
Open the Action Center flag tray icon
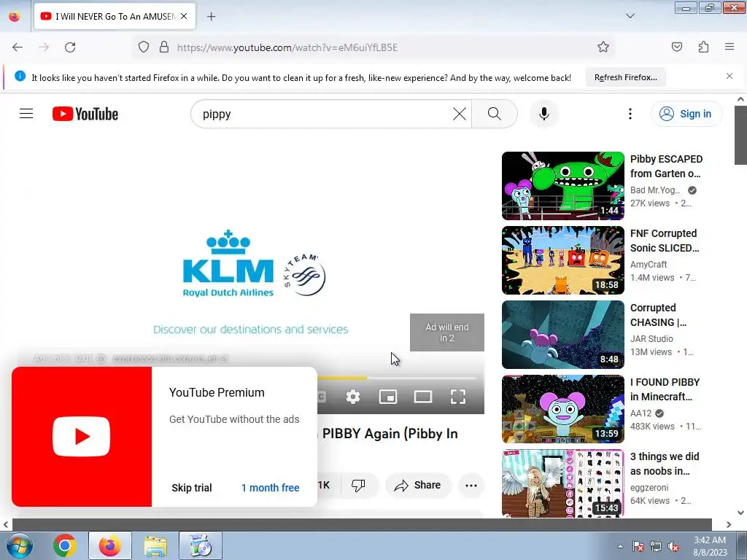pos(638,546)
